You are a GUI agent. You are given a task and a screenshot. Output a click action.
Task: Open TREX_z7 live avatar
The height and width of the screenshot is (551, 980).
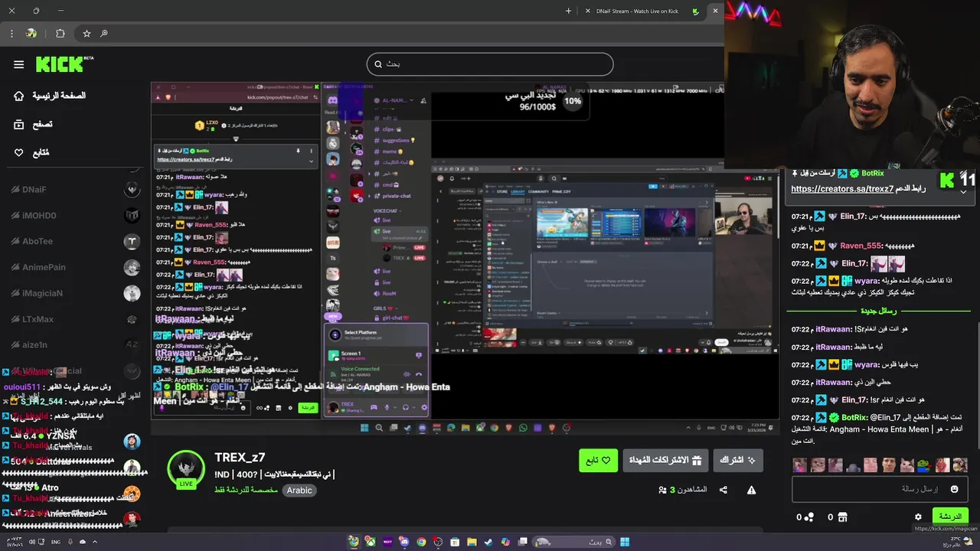tap(186, 469)
